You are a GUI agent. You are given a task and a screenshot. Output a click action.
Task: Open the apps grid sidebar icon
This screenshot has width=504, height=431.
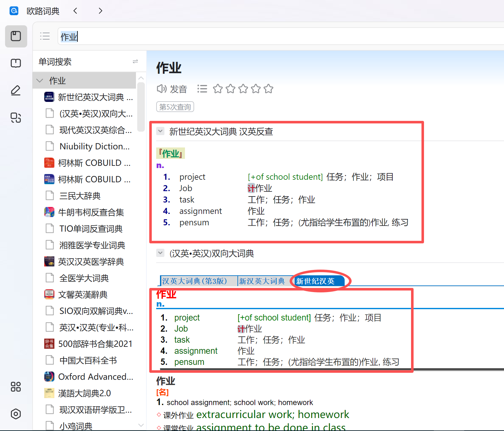(x=16, y=387)
